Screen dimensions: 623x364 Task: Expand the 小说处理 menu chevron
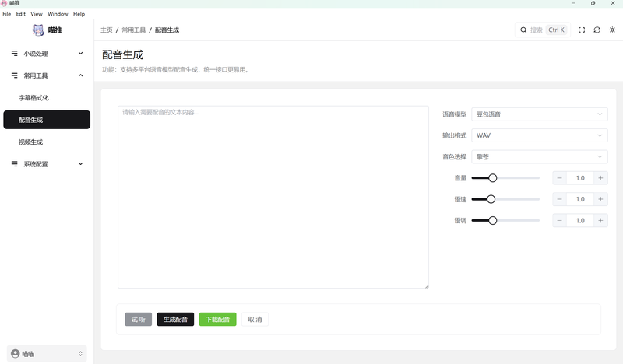click(x=81, y=53)
